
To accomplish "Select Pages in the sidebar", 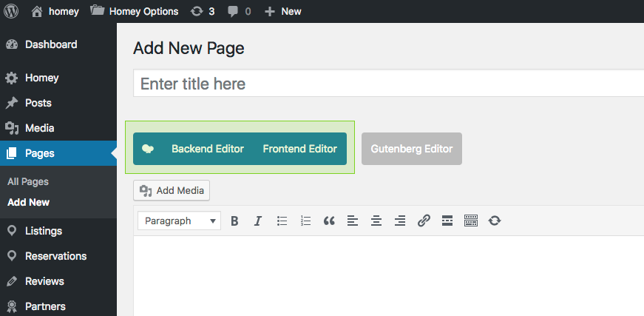I will point(58,153).
